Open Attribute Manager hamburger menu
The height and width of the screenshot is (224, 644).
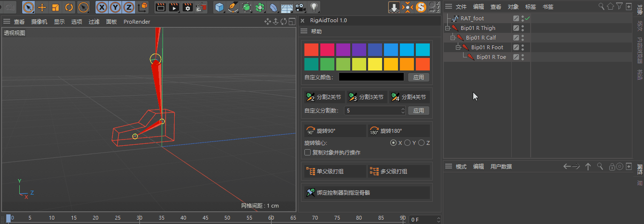(449, 167)
